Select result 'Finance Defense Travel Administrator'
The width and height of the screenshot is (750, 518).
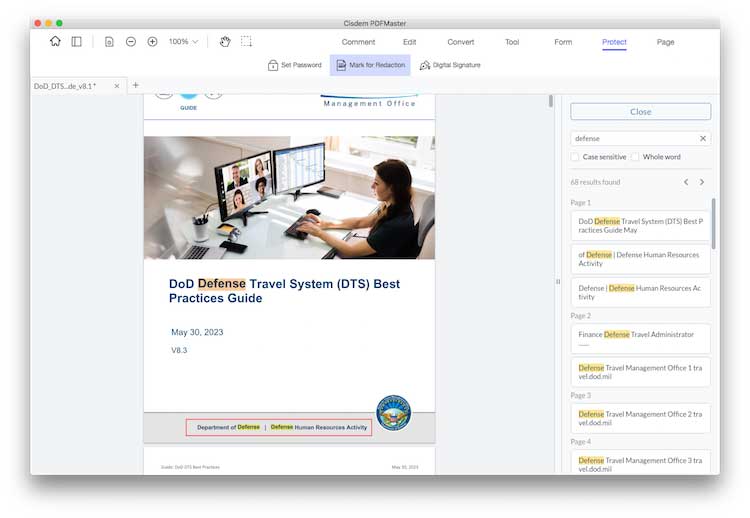[x=640, y=339]
